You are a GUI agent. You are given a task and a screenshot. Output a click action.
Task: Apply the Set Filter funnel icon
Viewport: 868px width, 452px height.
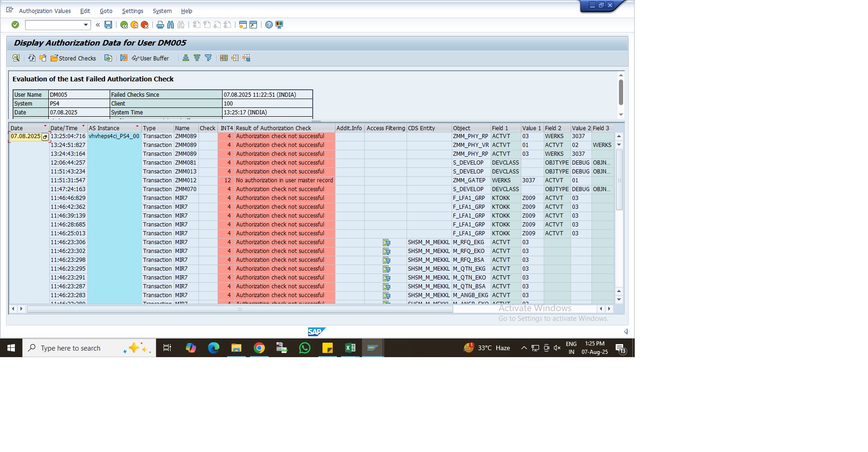click(208, 58)
